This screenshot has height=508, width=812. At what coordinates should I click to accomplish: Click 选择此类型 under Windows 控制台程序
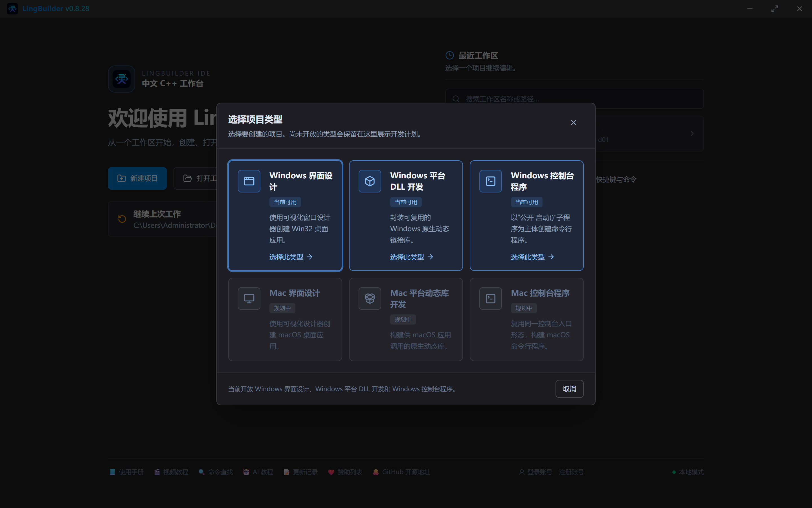click(532, 257)
